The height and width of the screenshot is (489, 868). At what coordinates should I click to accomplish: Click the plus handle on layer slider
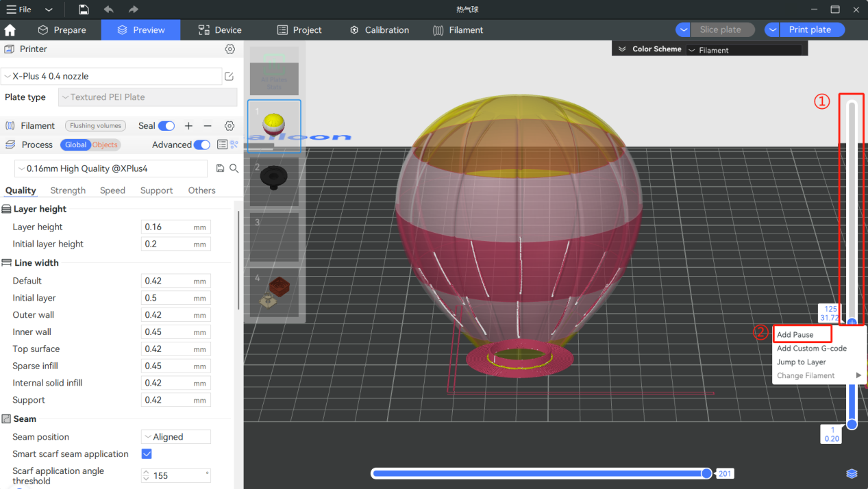pyautogui.click(x=852, y=322)
